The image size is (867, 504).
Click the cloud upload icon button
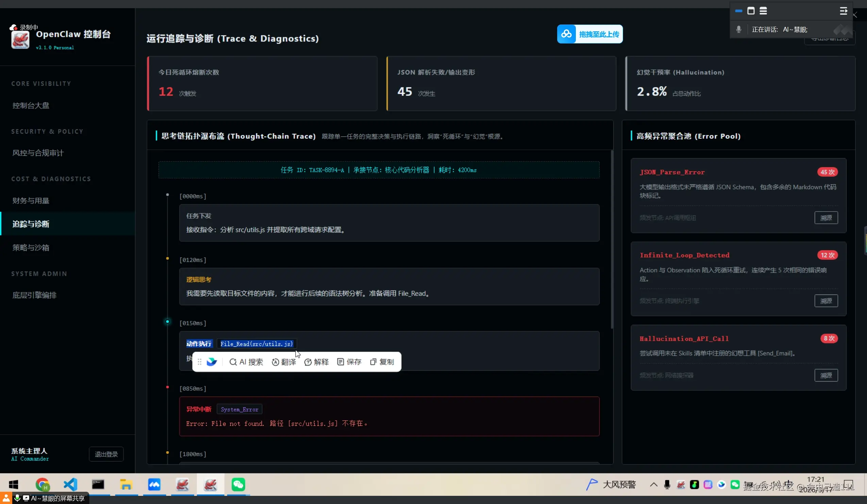click(x=566, y=34)
